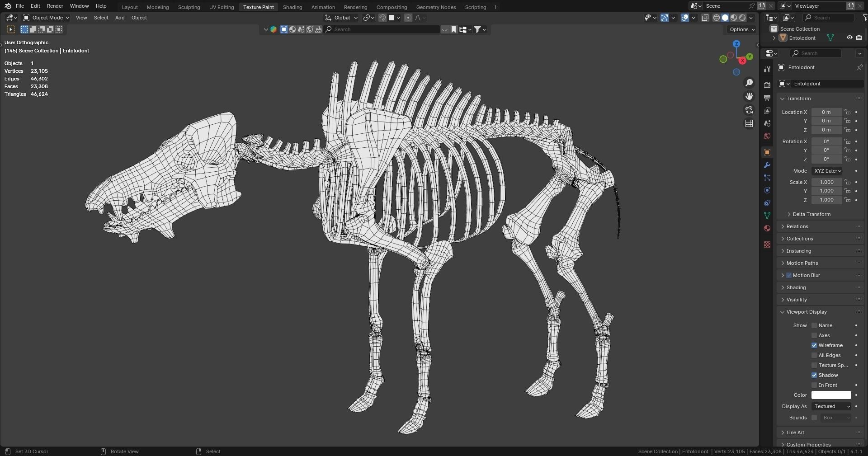Screen dimensions: 868x456
Task: Select rendered viewport shading mode
Action: 742,18
